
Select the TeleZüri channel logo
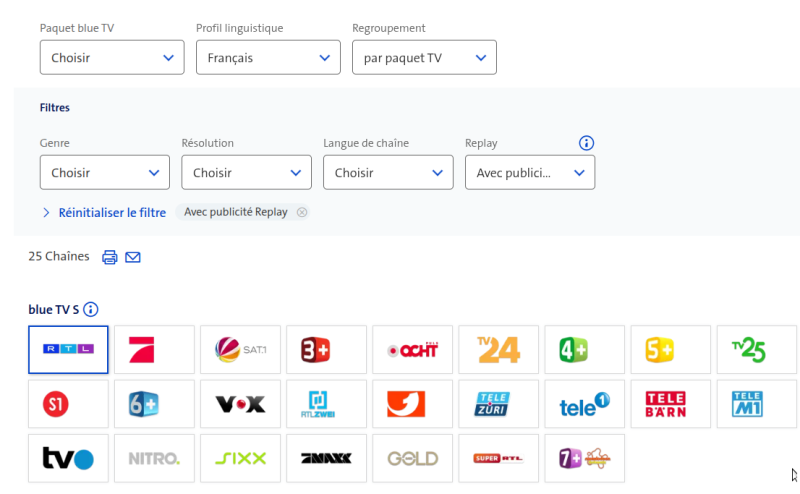click(x=498, y=404)
